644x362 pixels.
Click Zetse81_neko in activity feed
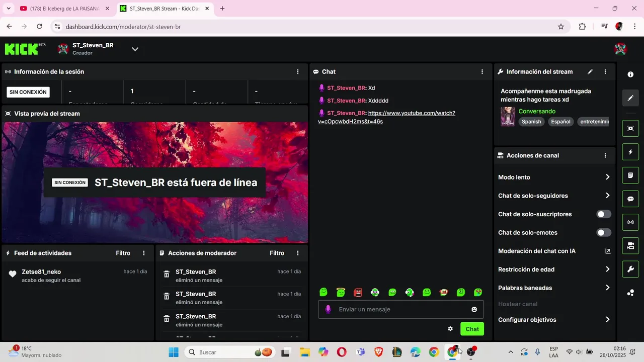tap(41, 272)
